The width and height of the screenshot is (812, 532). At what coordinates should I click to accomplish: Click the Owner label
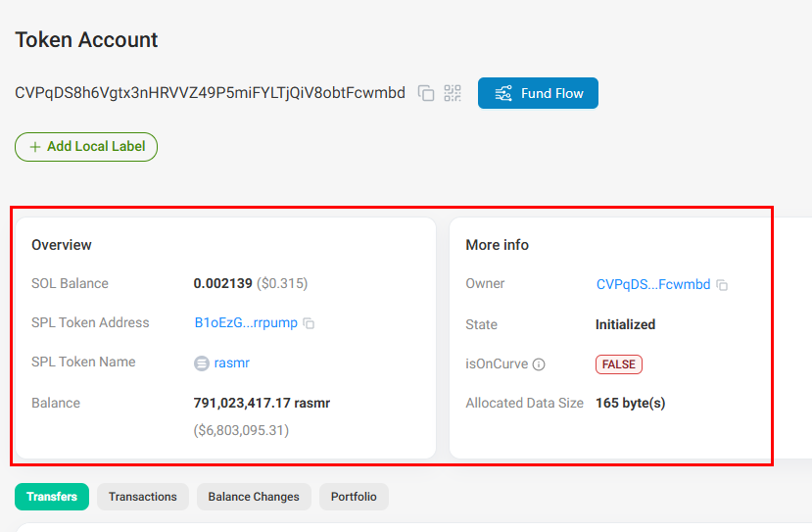point(485,283)
